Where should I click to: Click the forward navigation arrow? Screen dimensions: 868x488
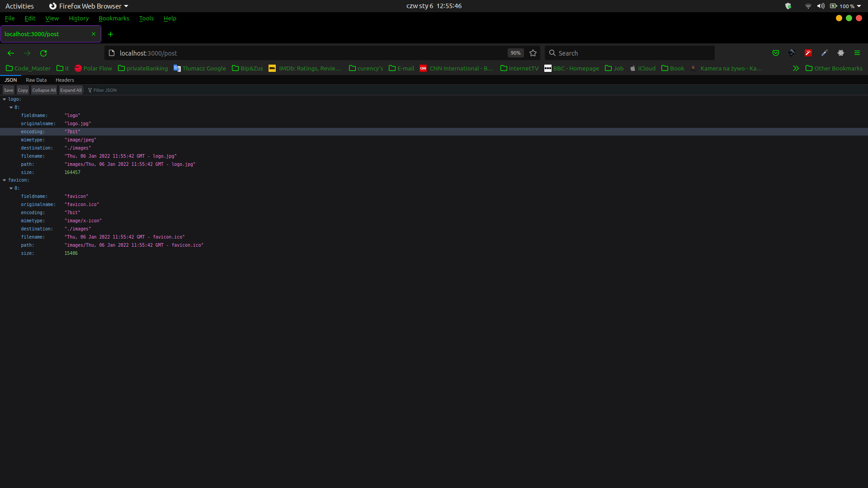point(27,53)
